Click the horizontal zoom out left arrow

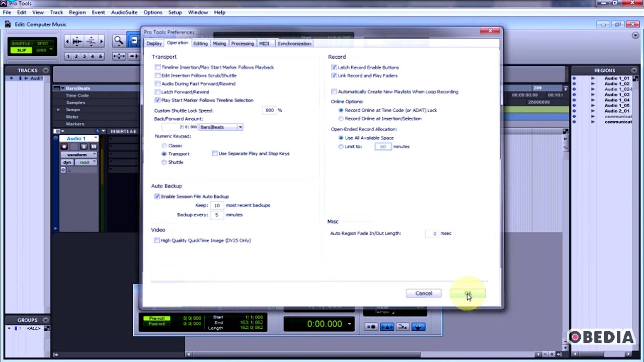click(67, 41)
